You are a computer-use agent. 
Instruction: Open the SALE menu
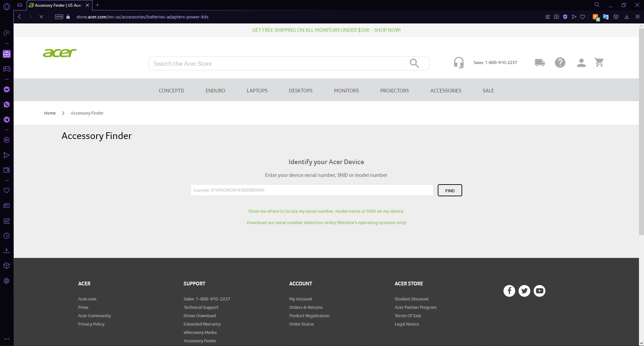tap(488, 91)
